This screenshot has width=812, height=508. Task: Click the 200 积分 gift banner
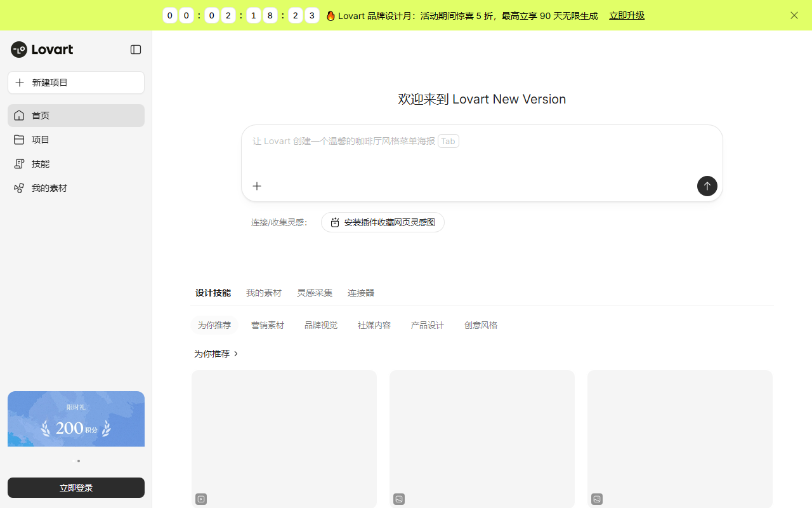pyautogui.click(x=76, y=419)
